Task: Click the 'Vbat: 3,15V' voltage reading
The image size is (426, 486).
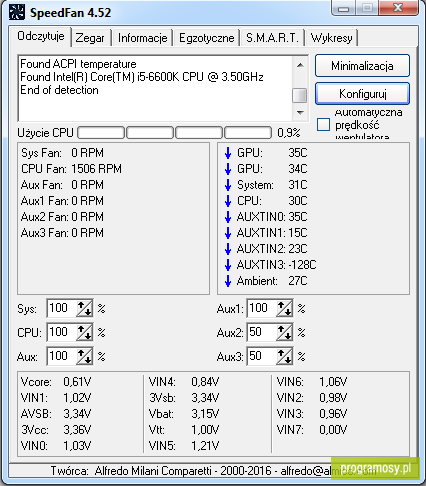Action: (x=184, y=414)
